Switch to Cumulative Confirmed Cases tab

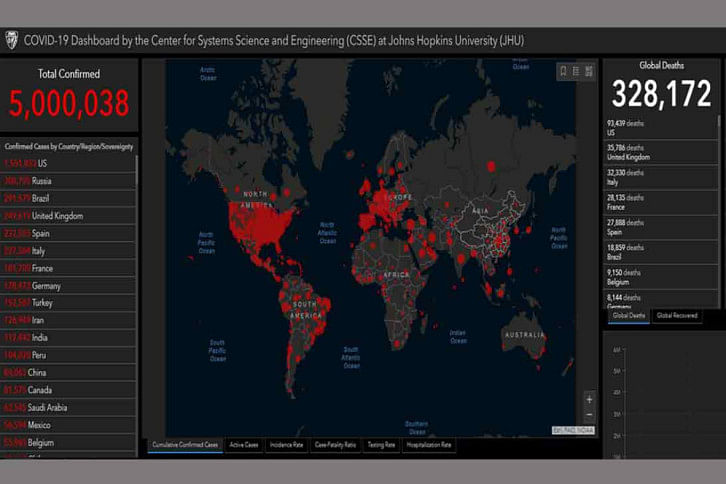[185, 445]
